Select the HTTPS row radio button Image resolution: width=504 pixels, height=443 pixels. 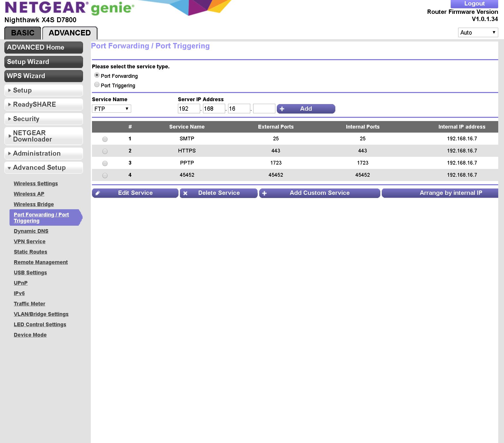click(x=105, y=151)
